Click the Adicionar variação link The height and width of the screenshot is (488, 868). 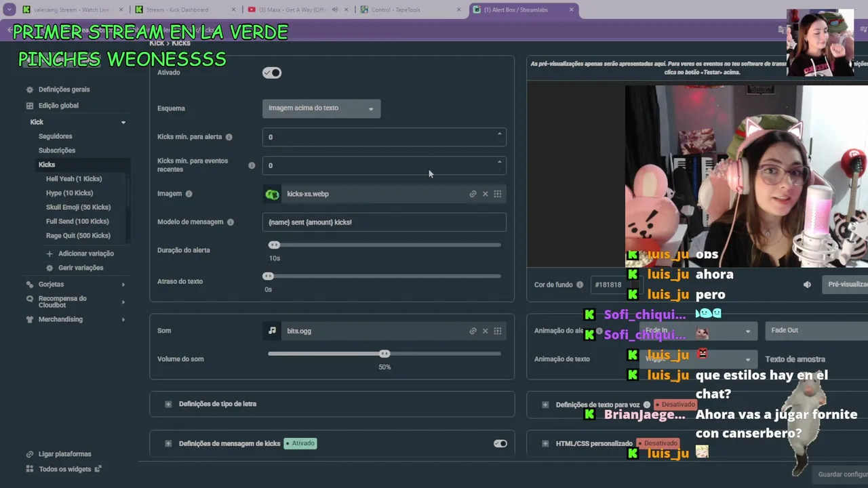tap(86, 253)
